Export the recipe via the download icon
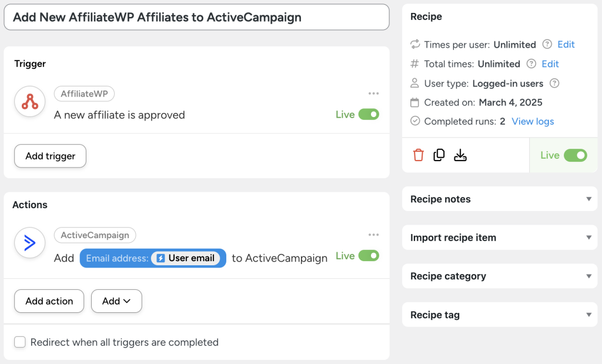 pyautogui.click(x=461, y=155)
